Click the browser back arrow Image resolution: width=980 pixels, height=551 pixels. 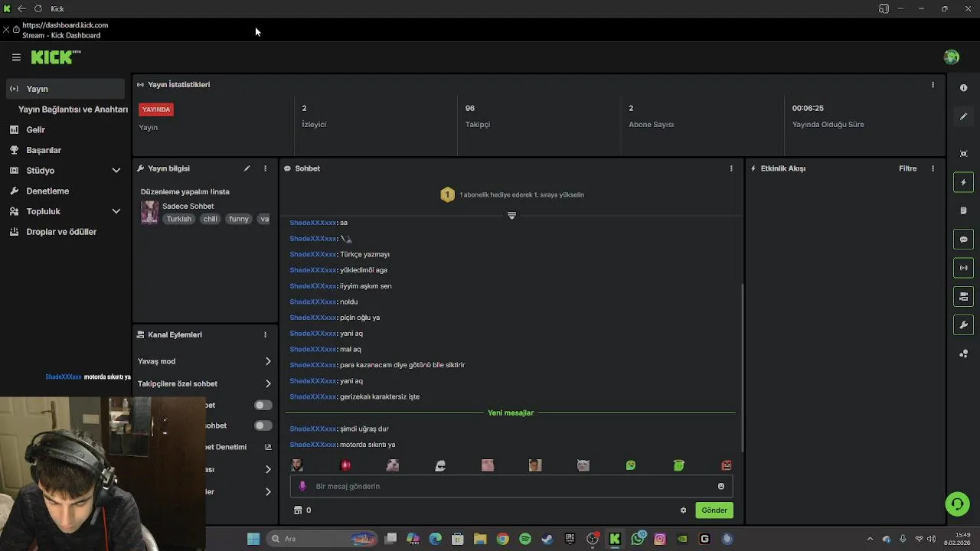point(21,8)
